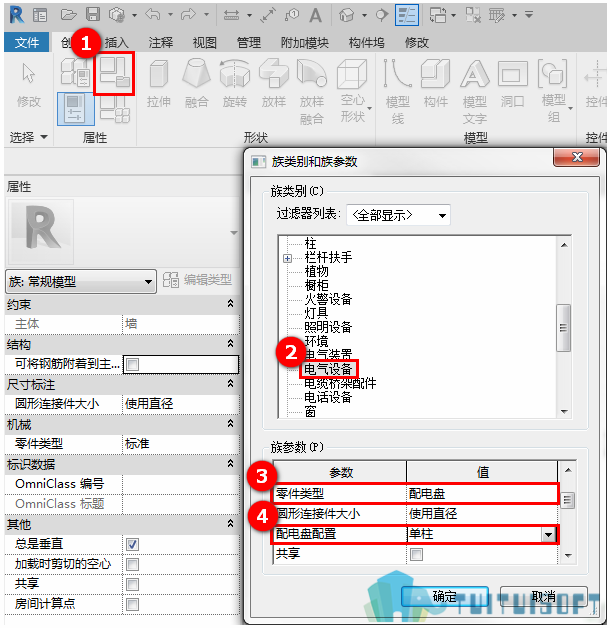Switch to the 插入 ribbon tab

(117, 42)
